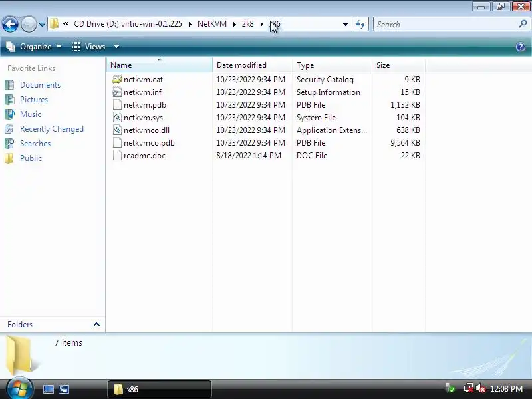Click the Recently Changed sidebar icon
Viewport: 532px width, 399px height.
click(x=9, y=129)
